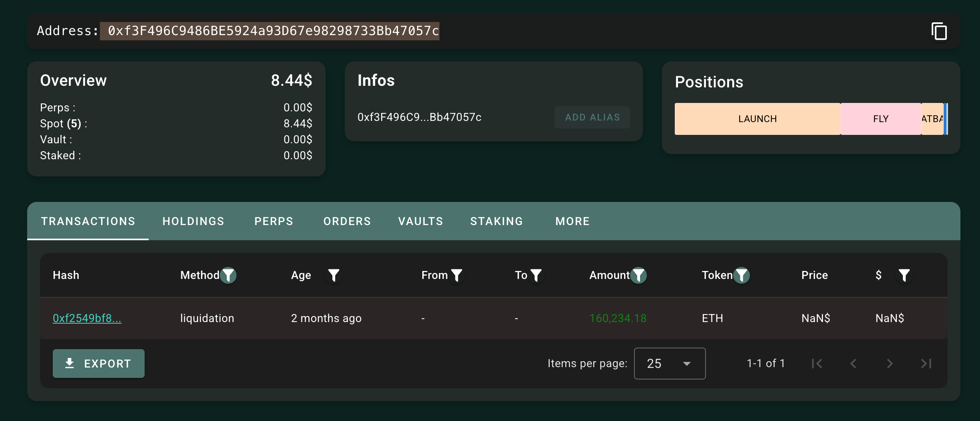Image resolution: width=980 pixels, height=421 pixels.
Task: Open the Staking tab
Action: click(x=496, y=221)
